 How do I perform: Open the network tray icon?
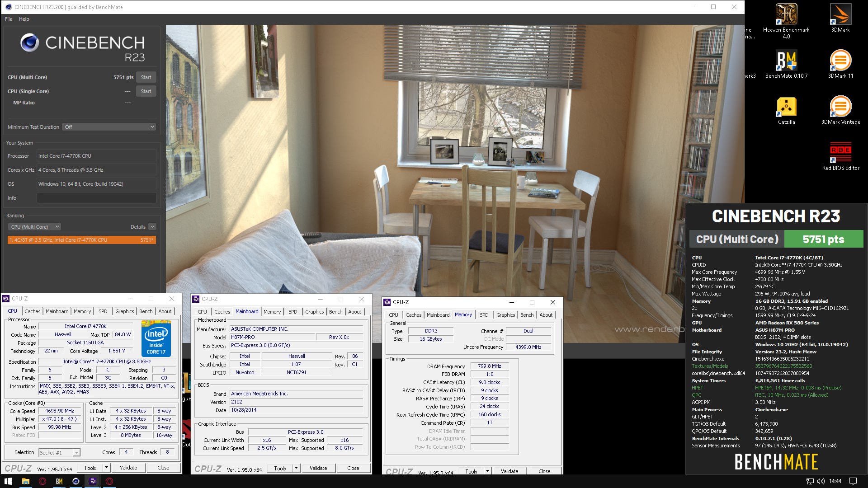[x=810, y=481]
